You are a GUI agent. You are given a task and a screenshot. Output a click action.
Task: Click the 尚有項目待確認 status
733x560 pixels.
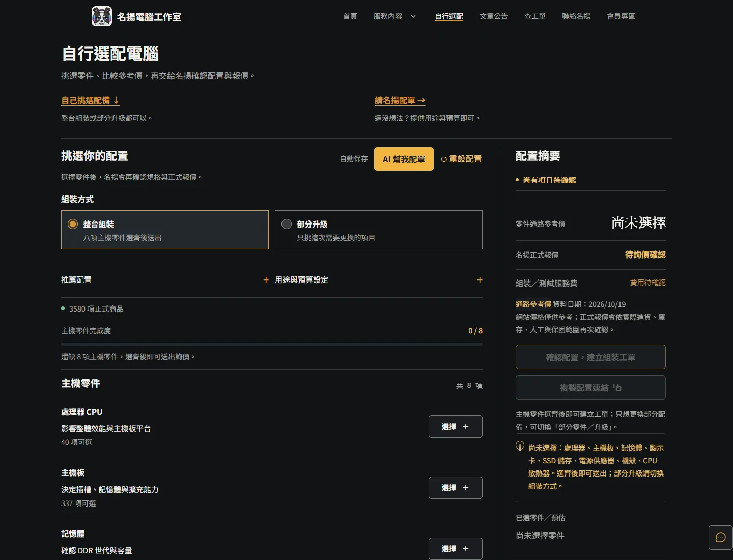(549, 180)
